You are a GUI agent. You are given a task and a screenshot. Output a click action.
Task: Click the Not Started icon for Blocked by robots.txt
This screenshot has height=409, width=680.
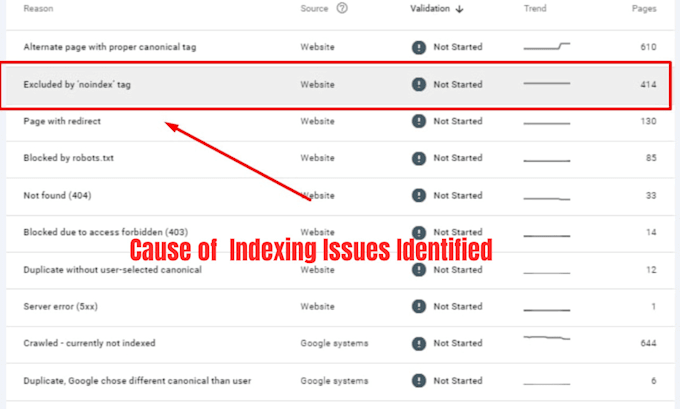418,158
